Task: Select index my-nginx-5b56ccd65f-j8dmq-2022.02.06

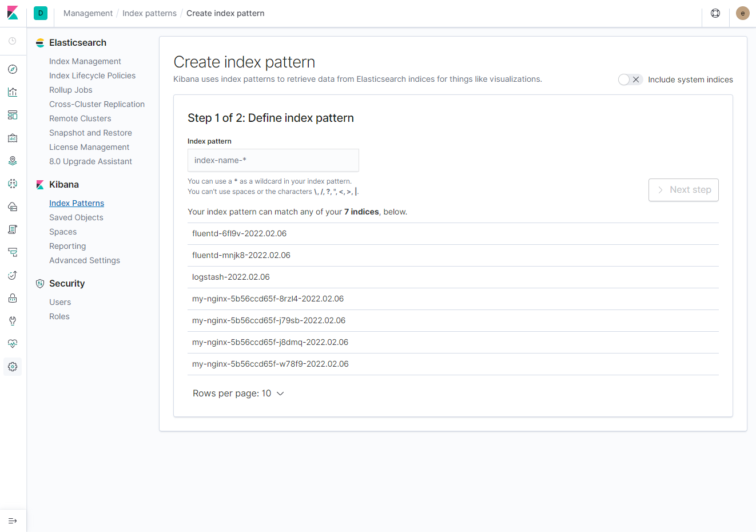Action: click(453, 342)
